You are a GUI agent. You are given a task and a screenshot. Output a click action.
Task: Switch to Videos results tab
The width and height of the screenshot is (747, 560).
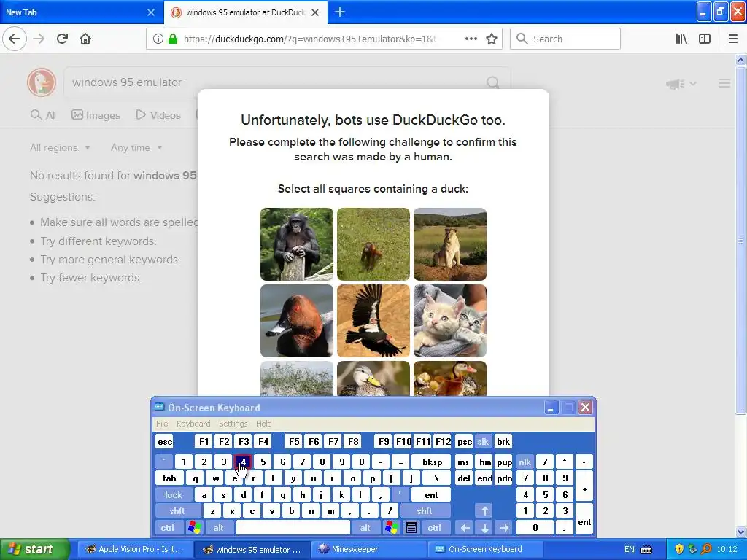(x=158, y=115)
